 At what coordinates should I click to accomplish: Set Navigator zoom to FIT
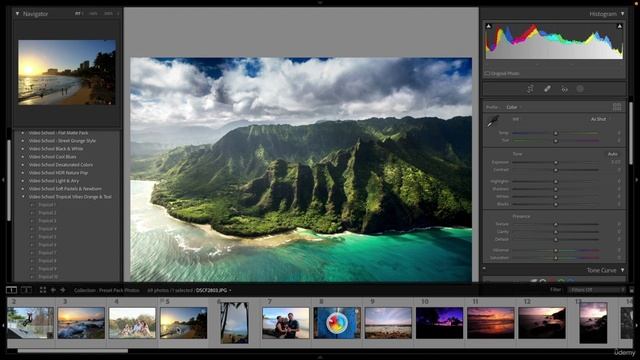pos(78,13)
